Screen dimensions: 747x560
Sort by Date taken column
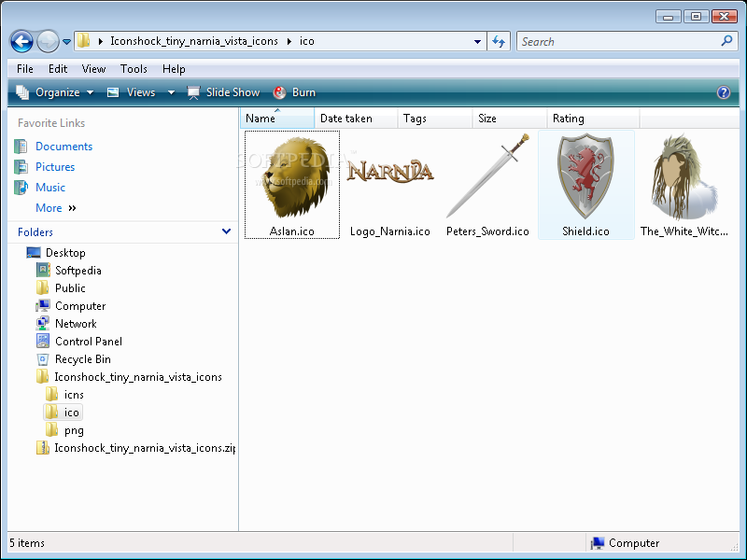click(x=356, y=119)
